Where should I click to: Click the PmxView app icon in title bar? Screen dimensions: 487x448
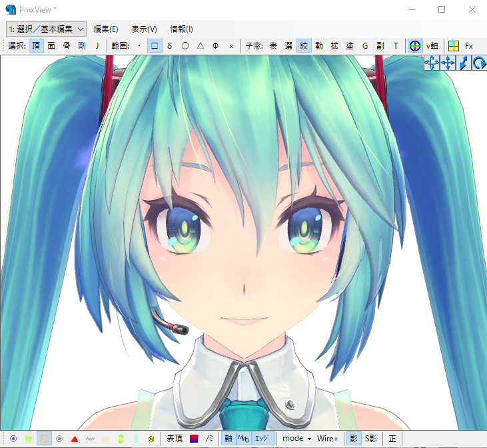coord(11,9)
